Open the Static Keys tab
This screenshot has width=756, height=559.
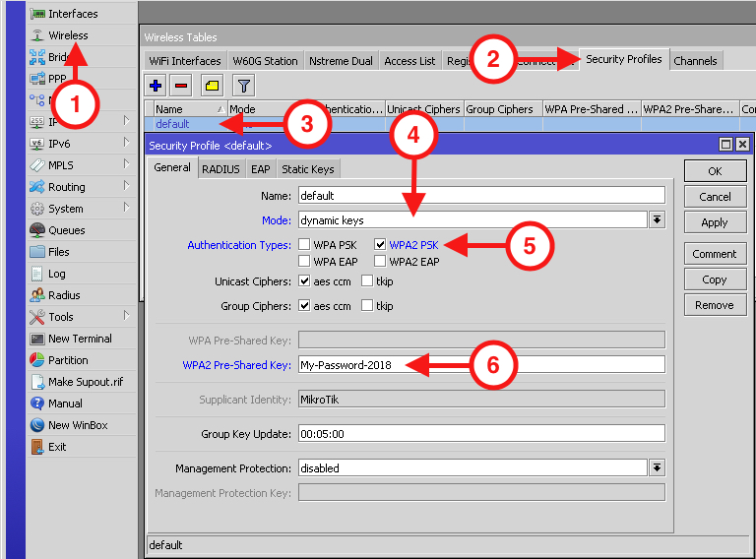(x=308, y=169)
